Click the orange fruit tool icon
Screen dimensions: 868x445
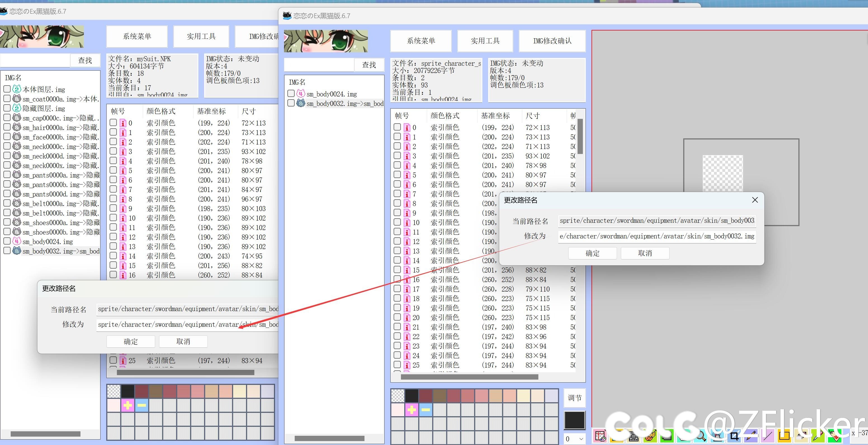(x=650, y=436)
